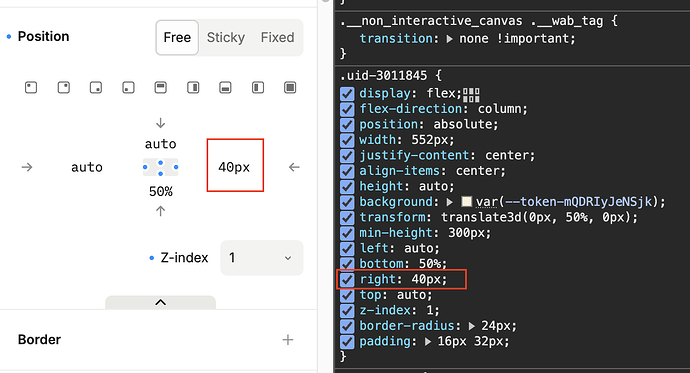Switch position mode to Sticky
690x373 pixels.
point(226,37)
